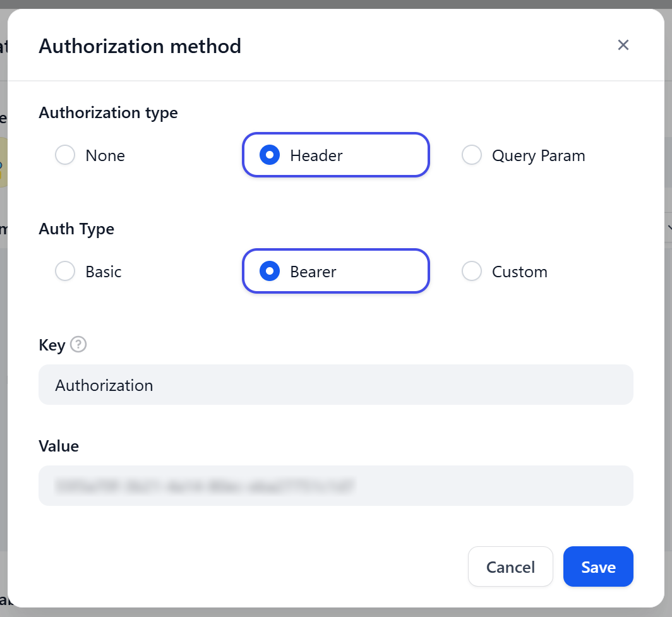
Task: Select Query Param authorization type
Action: [524, 155]
